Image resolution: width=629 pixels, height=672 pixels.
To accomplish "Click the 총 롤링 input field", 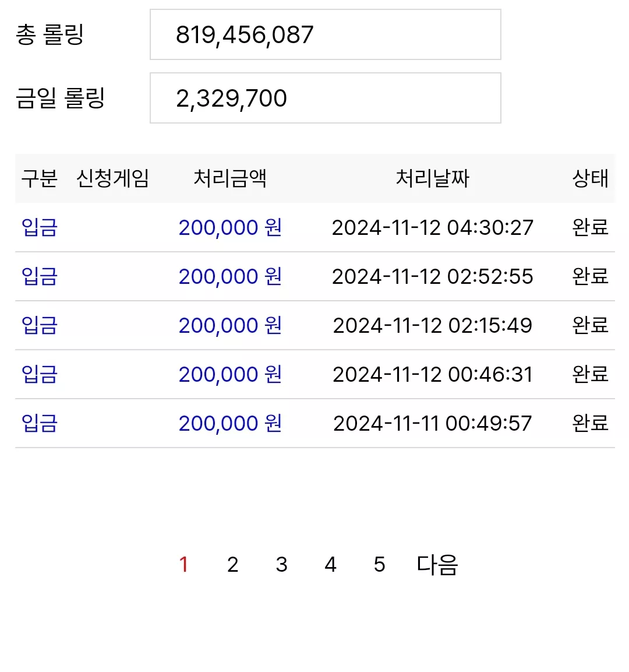I will tap(326, 34).
